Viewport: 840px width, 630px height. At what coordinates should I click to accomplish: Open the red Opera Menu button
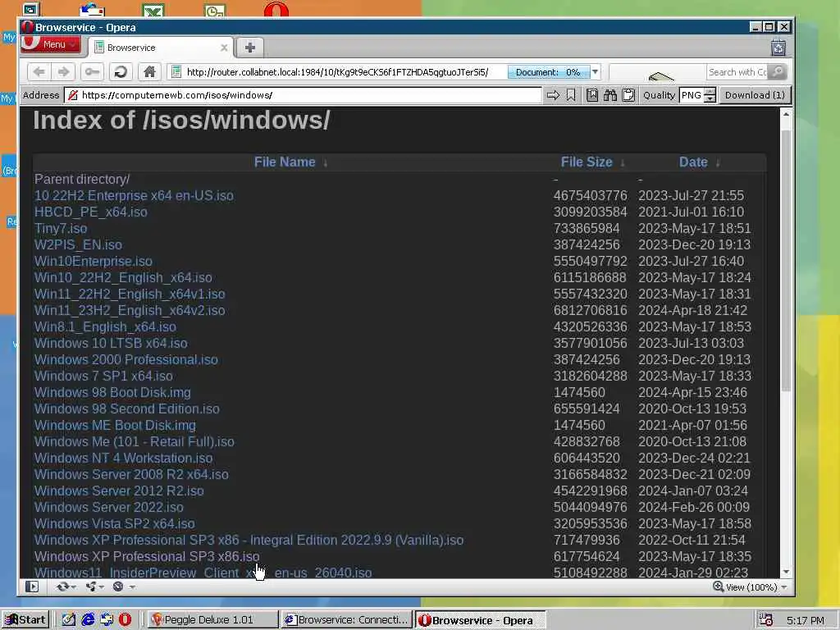[x=51, y=44]
